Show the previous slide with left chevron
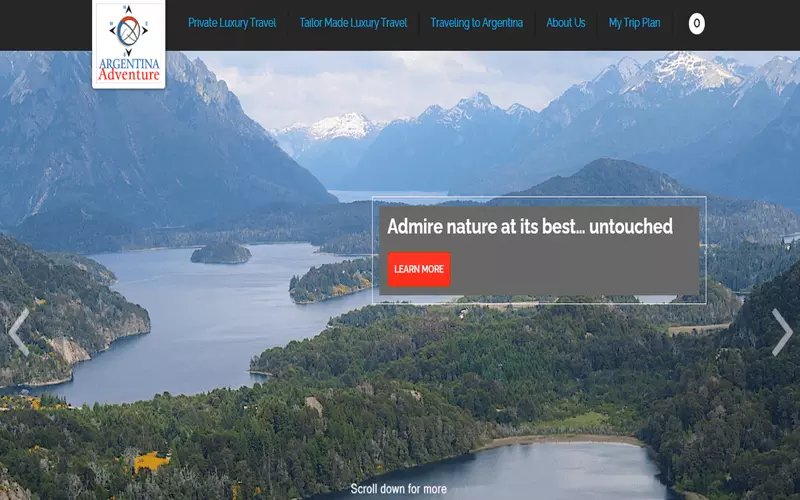 pos(19,332)
